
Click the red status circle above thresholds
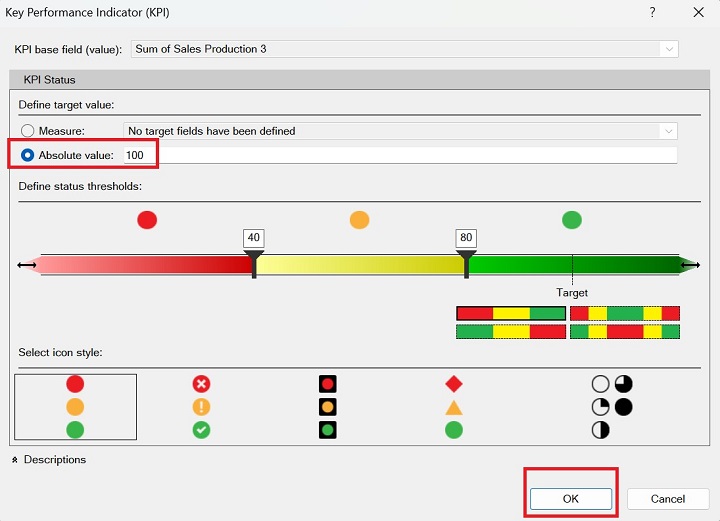[x=147, y=220]
